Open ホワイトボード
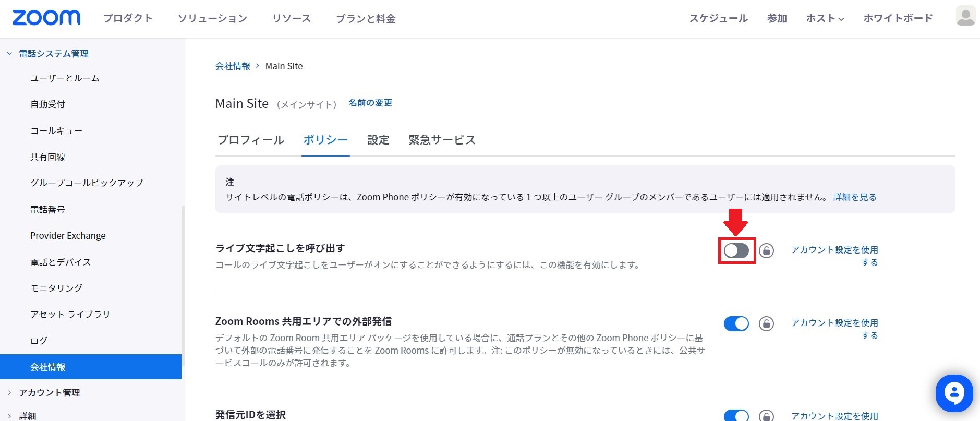This screenshot has width=980, height=421. [x=898, y=18]
